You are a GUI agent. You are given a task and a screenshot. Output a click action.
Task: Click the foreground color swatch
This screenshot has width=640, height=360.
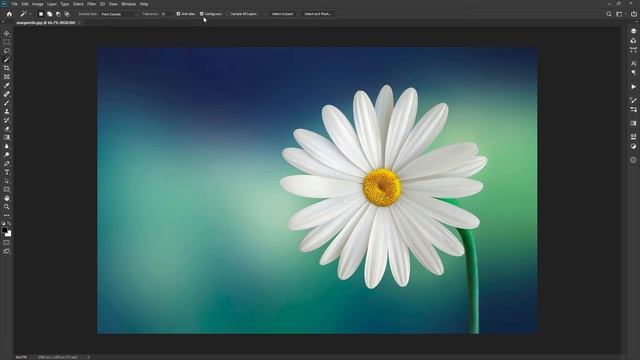[x=4, y=230]
